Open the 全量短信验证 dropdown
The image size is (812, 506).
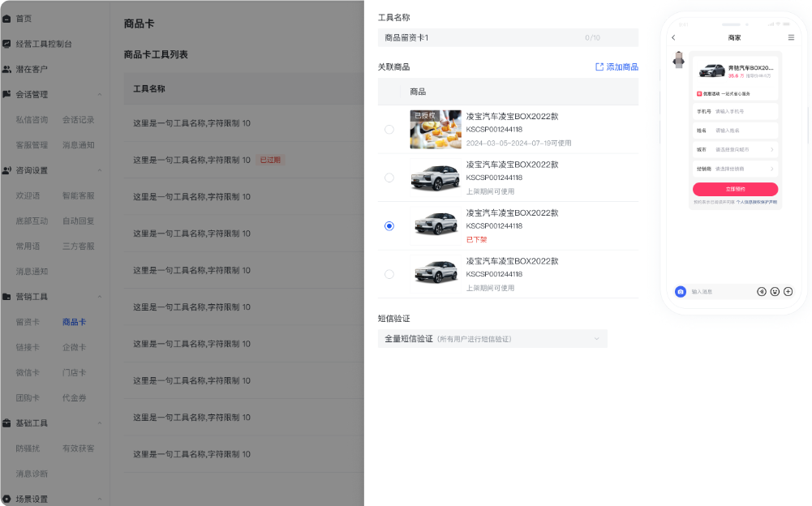tap(492, 339)
